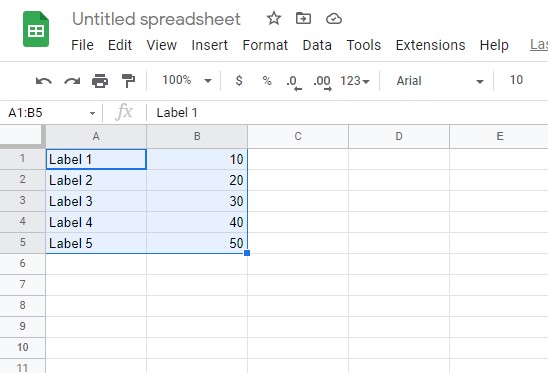Click the Print icon in toolbar

[x=100, y=81]
